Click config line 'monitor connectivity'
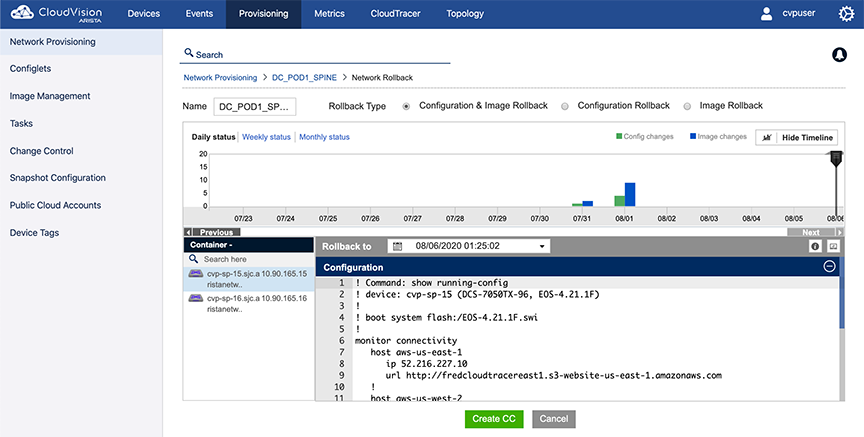 [x=406, y=341]
